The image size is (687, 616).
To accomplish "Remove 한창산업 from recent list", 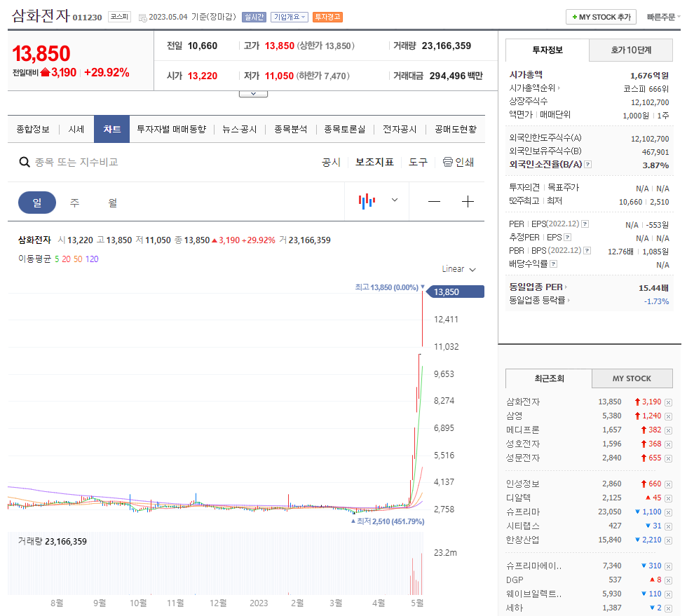I will coord(668,540).
